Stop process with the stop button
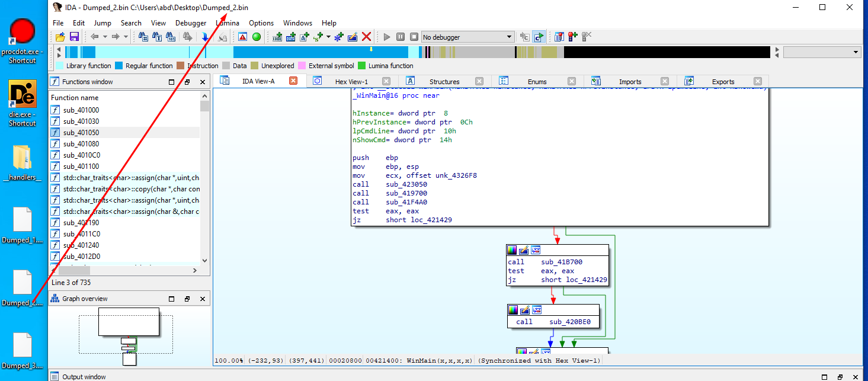This screenshot has width=868, height=381. [x=414, y=37]
